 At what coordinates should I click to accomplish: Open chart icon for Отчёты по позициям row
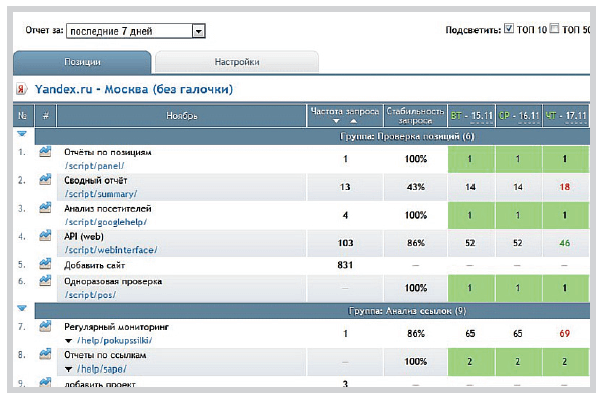coord(45,152)
